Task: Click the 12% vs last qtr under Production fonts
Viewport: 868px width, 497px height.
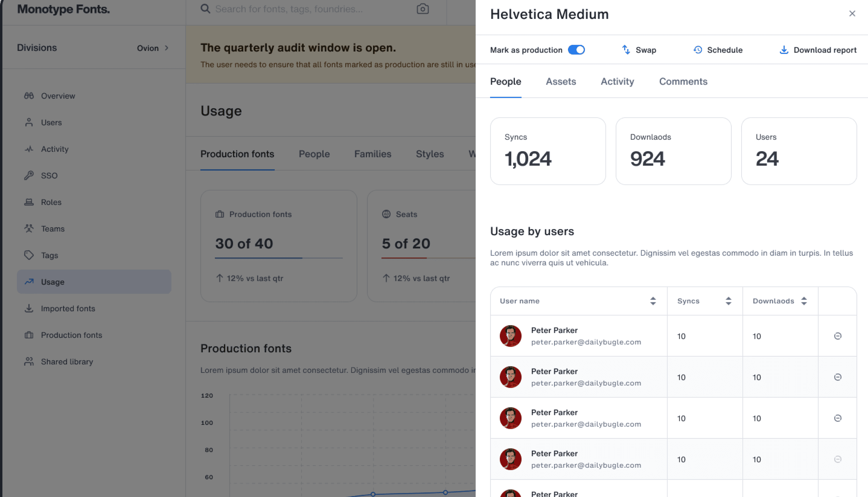Action: [x=255, y=279]
